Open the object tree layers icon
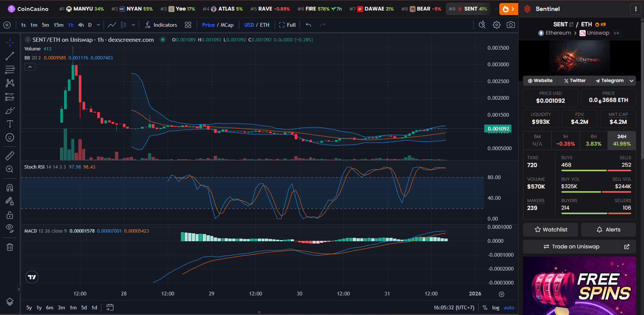 [x=10, y=302]
